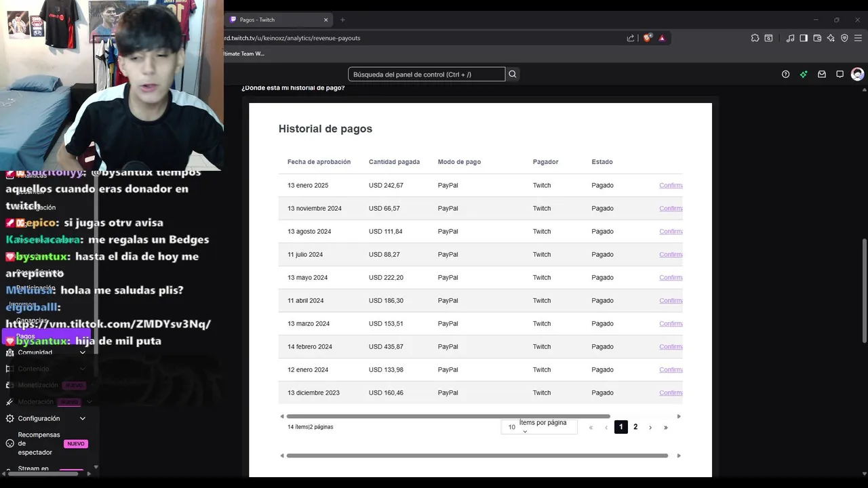Click the 11 julio 2024 date cell

[305, 254]
